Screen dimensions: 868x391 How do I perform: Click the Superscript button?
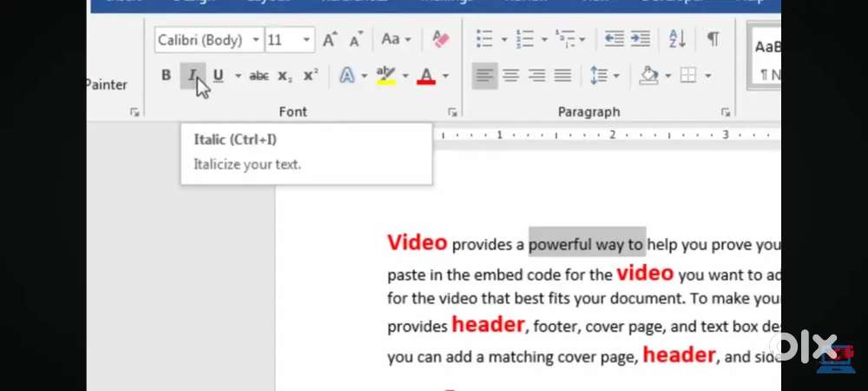(311, 76)
